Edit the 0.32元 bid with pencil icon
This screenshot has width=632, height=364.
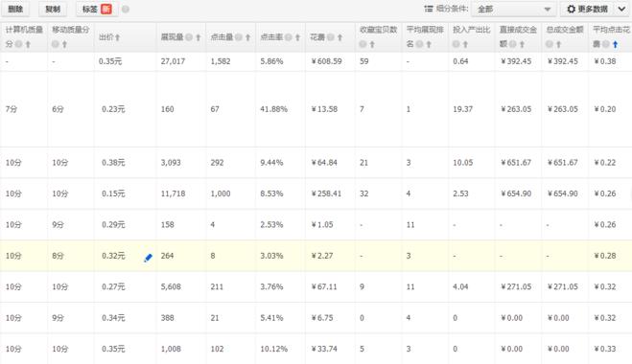[x=148, y=258]
